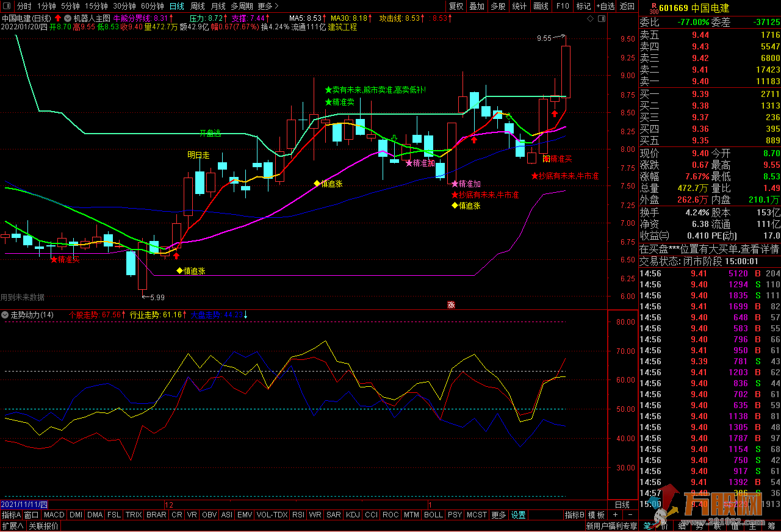Switch to 15分钟 period
Image resolution: width=781 pixels, height=532 pixels.
pyautogui.click(x=96, y=6)
